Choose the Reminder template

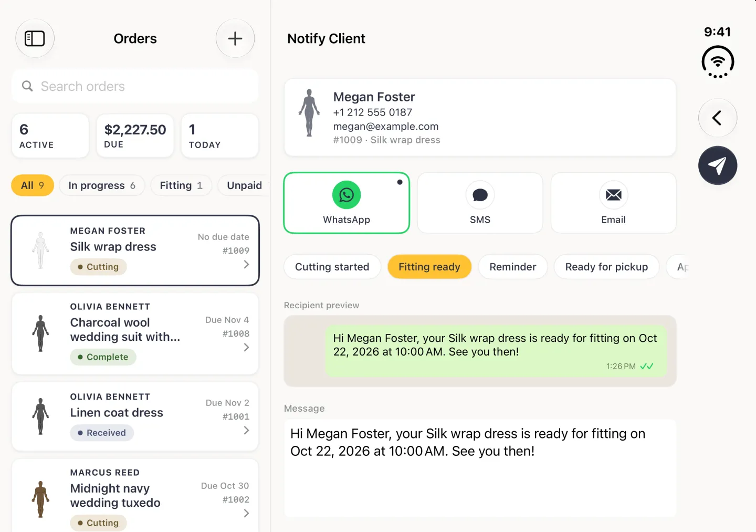pyautogui.click(x=513, y=267)
